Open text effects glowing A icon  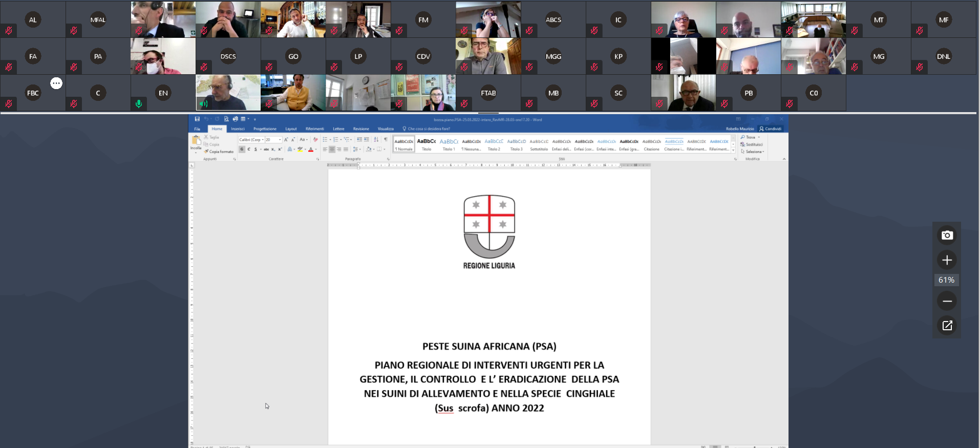(290, 149)
